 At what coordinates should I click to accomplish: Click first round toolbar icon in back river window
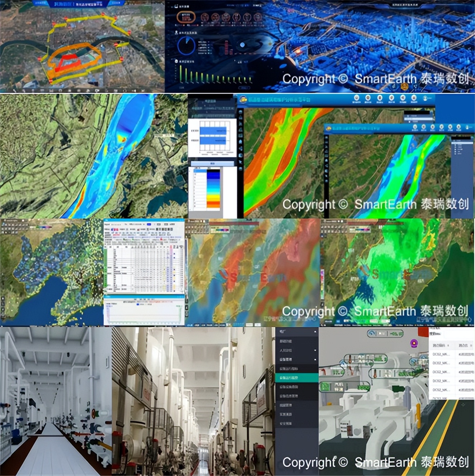(356, 97)
